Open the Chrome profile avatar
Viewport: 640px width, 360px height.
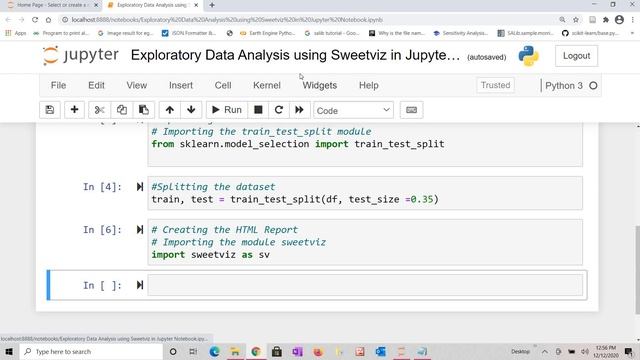(x=619, y=20)
